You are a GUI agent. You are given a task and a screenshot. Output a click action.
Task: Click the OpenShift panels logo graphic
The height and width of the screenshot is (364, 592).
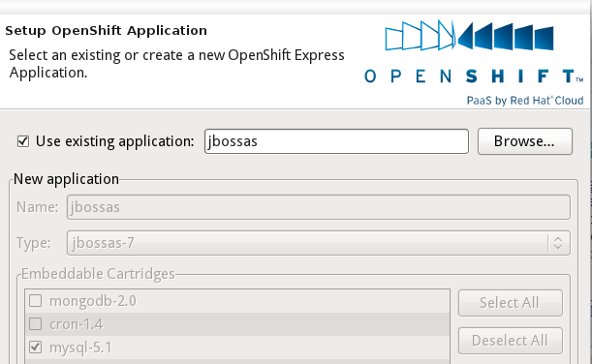[469, 36]
